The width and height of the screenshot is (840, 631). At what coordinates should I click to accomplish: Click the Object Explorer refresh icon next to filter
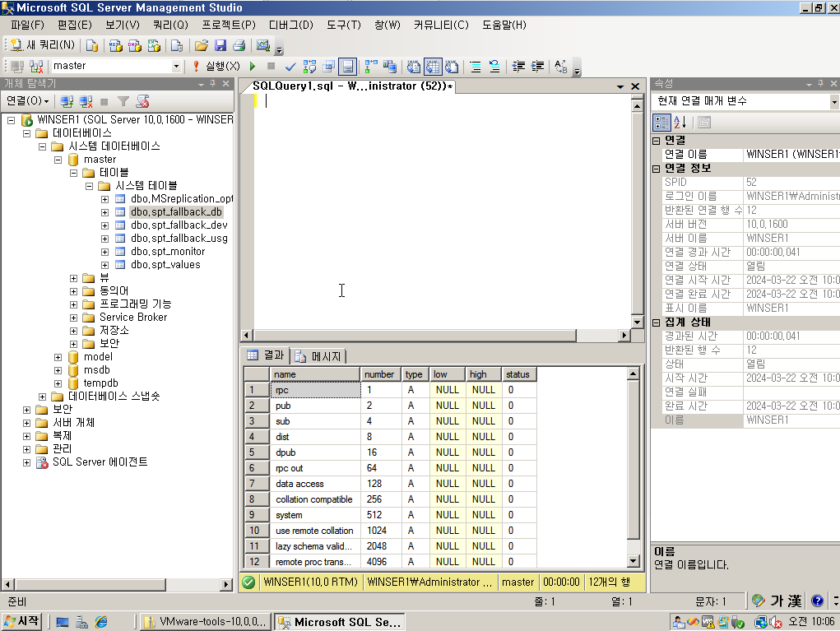tap(142, 101)
